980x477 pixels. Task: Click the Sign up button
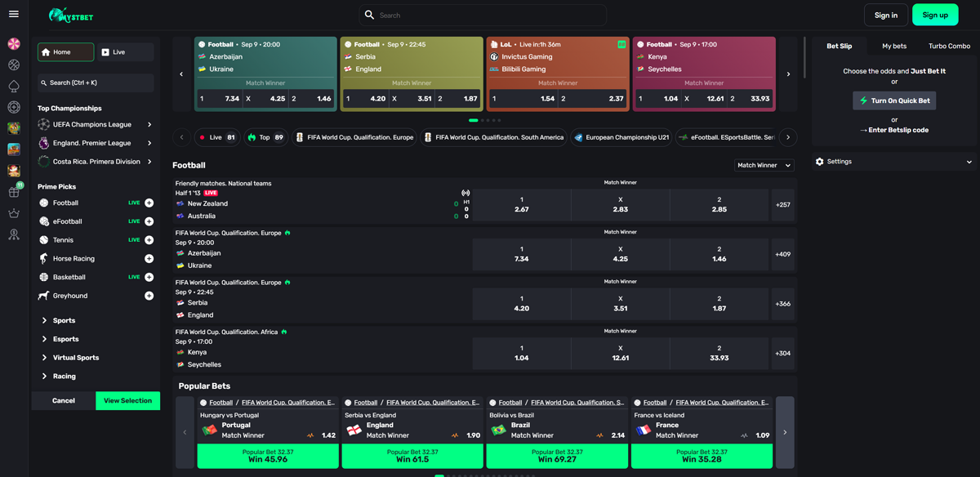pos(935,15)
